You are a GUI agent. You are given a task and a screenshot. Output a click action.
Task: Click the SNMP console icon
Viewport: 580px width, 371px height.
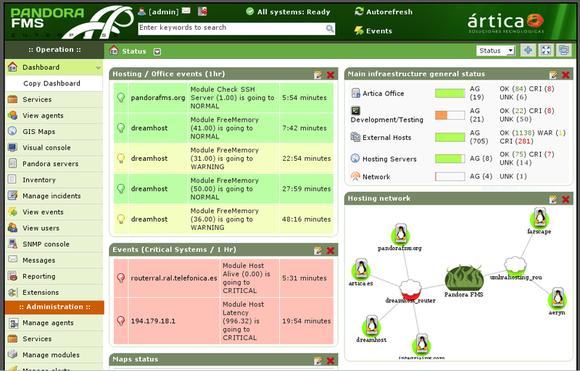pyautogui.click(x=13, y=244)
